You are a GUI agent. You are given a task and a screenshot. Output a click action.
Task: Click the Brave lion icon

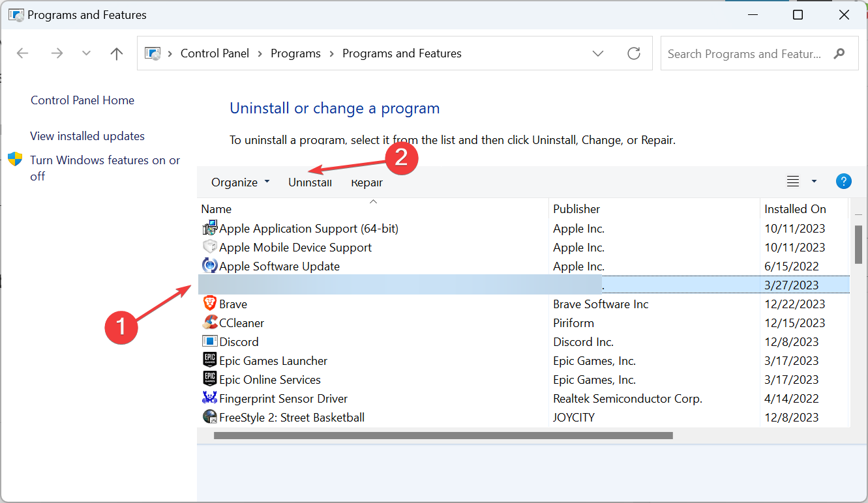pyautogui.click(x=209, y=304)
